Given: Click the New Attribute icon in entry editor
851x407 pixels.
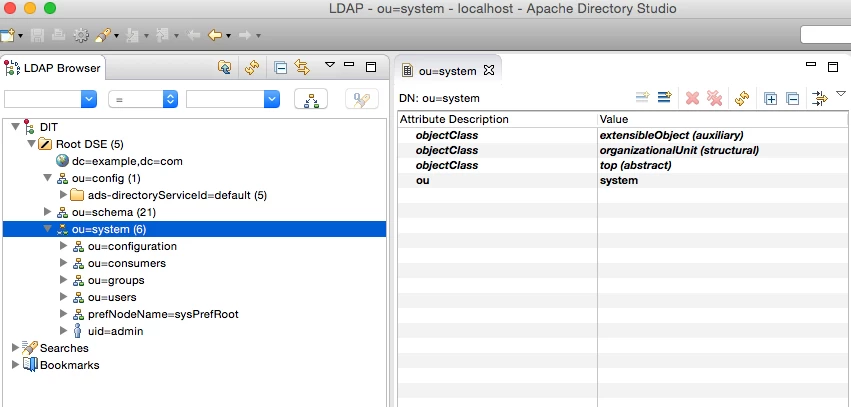Looking at the screenshot, I should [x=664, y=98].
